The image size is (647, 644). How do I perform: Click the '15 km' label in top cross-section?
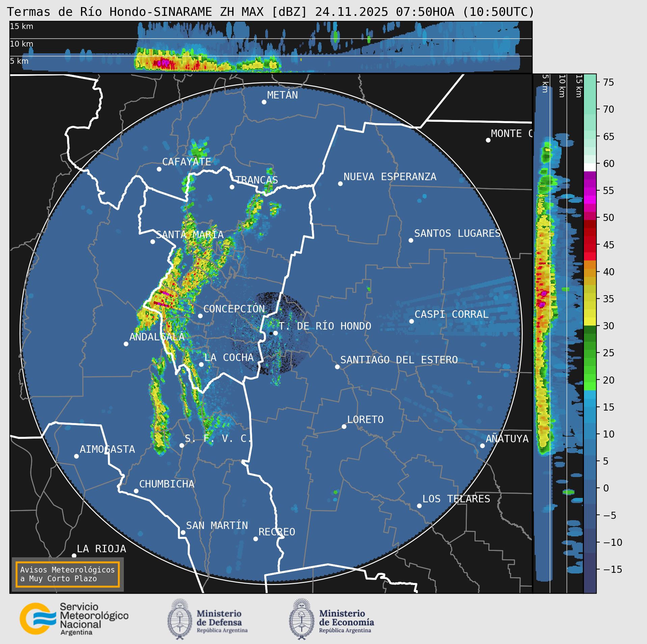coord(22,26)
